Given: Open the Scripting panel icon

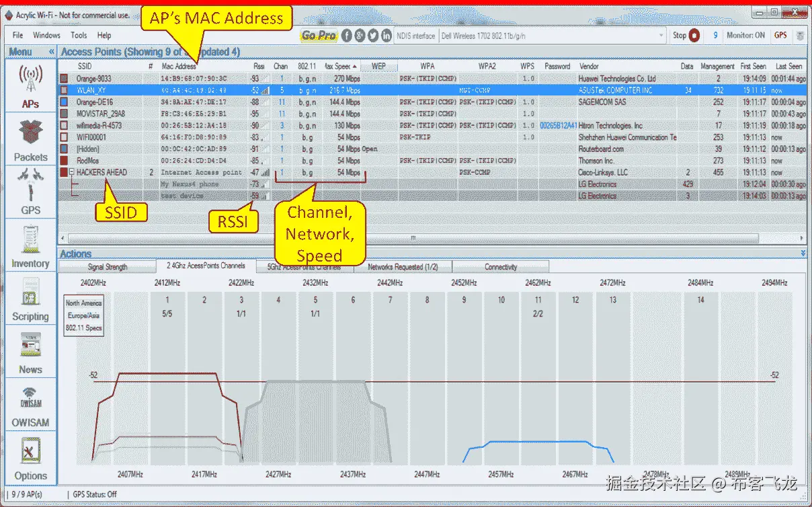Looking at the screenshot, I should [30, 291].
